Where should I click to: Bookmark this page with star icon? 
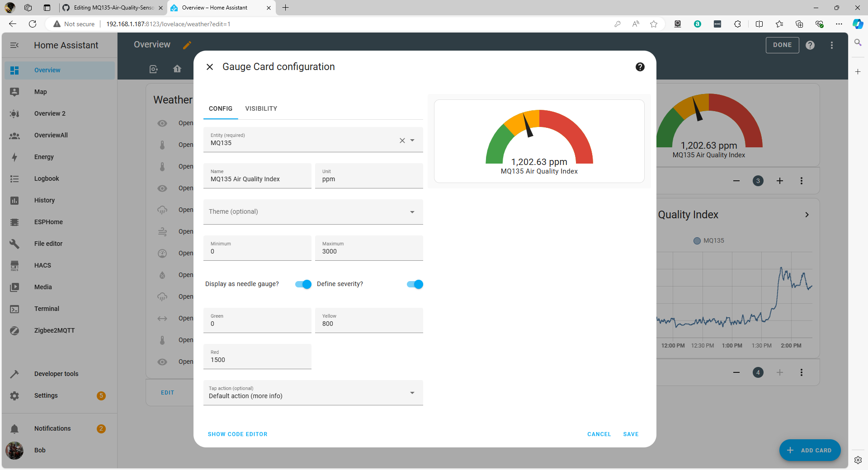[654, 24]
